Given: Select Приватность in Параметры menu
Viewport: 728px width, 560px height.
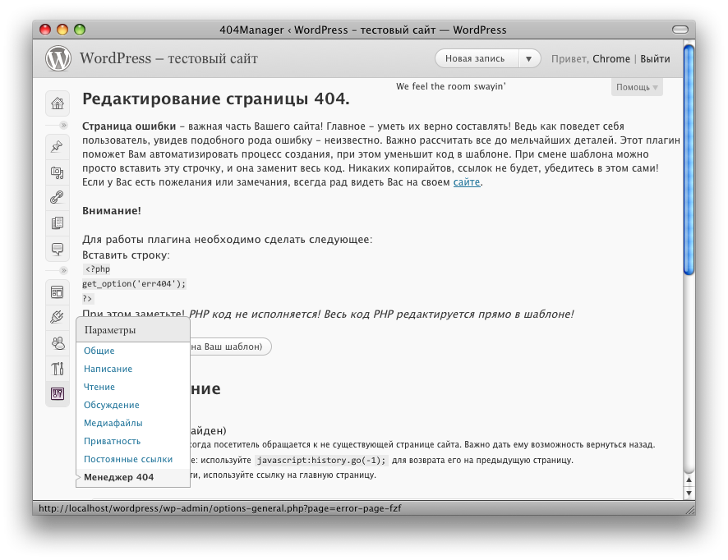Looking at the screenshot, I should click(x=112, y=441).
